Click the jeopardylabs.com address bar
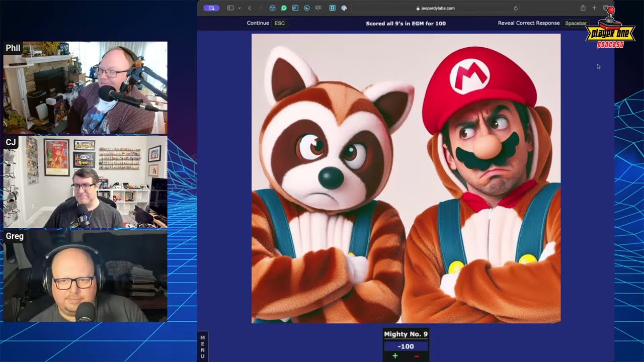The width and height of the screenshot is (644, 362). point(436,8)
